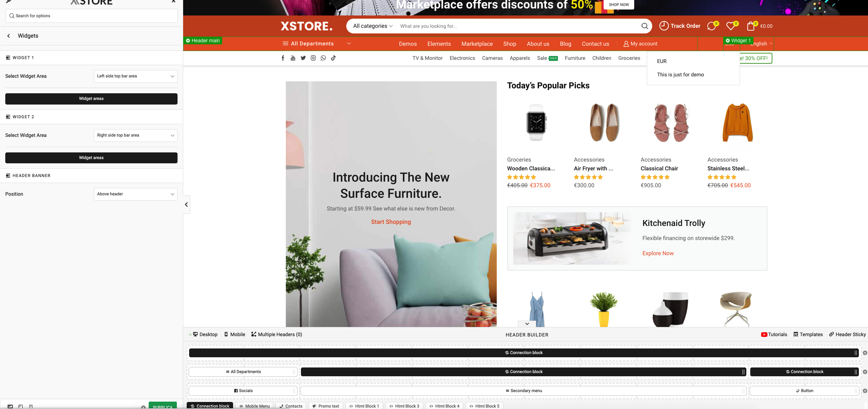Click the Widget areas button under Widget 1
Screen dimensions: 868x409
pos(91,98)
